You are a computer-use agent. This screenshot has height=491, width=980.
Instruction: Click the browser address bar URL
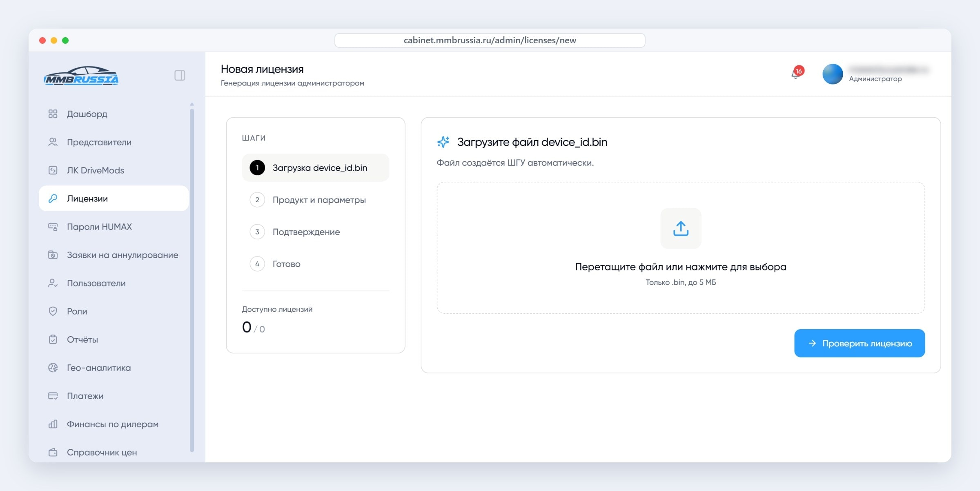490,40
